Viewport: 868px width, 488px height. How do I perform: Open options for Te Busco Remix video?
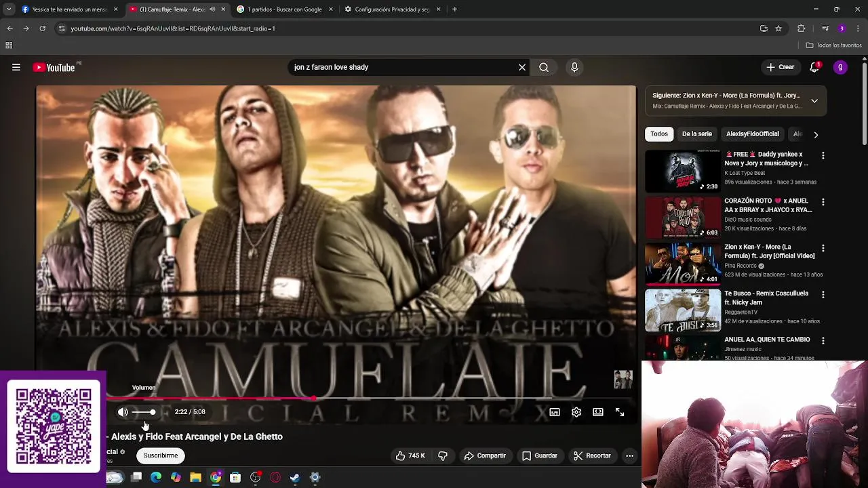823,295
